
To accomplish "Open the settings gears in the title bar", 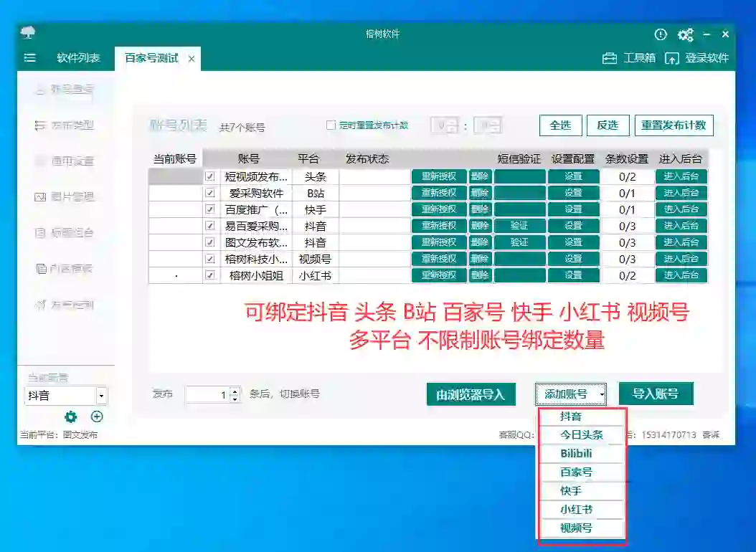I will 686,34.
